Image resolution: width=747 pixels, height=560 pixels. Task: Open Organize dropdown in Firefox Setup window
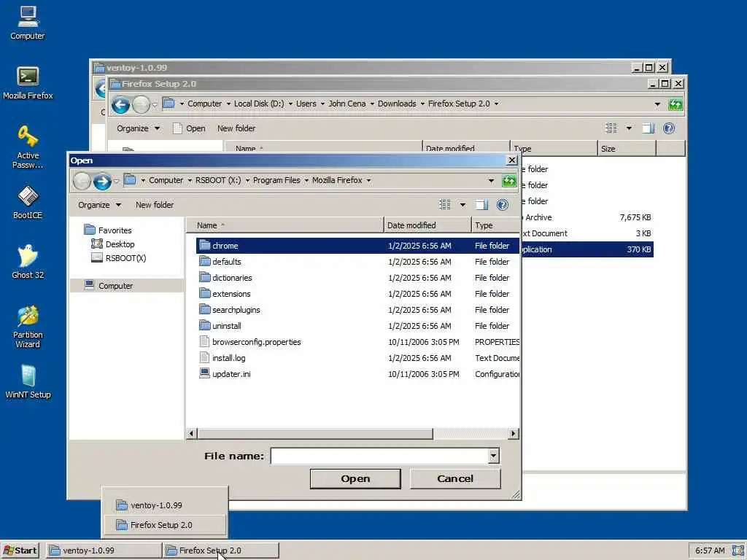click(138, 128)
